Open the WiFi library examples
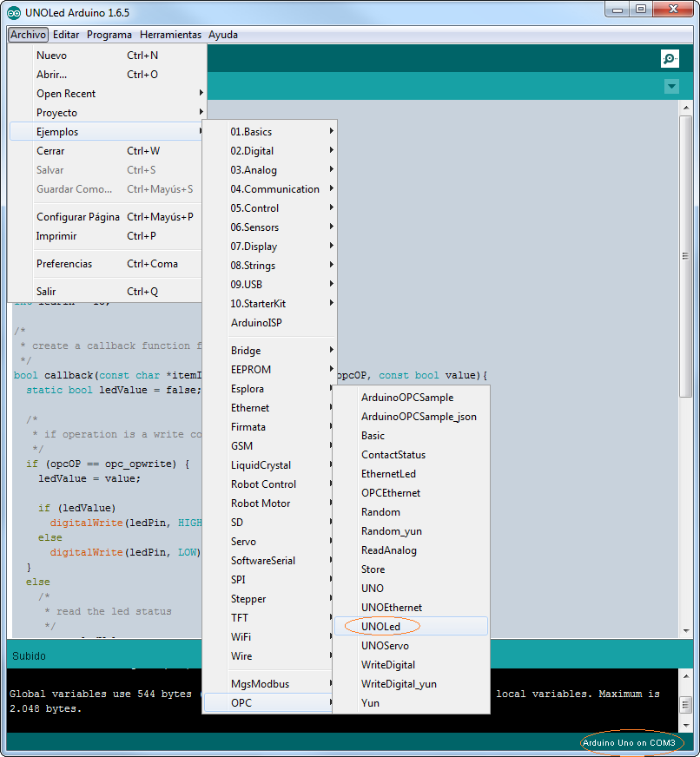 pyautogui.click(x=268, y=637)
